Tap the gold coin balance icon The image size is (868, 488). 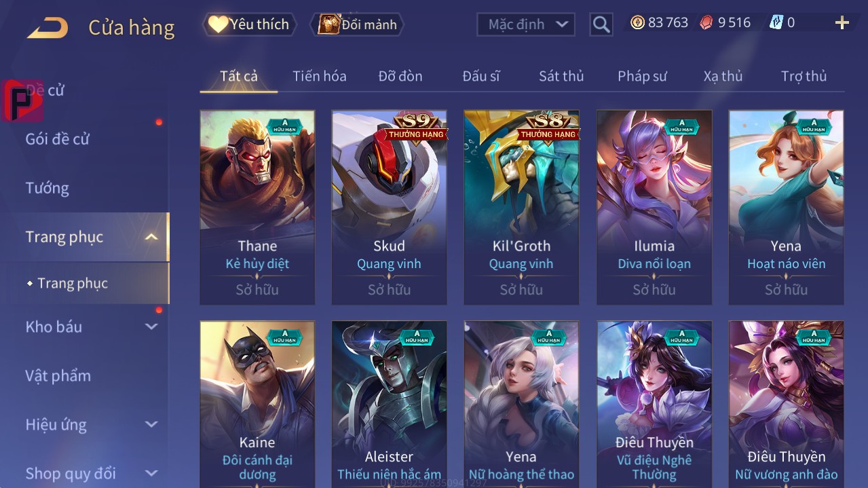pos(637,22)
